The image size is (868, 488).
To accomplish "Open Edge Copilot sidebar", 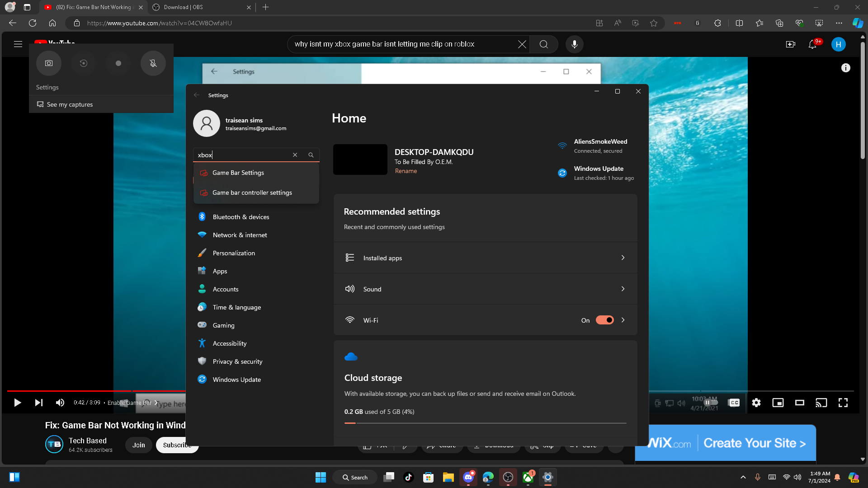I will [x=858, y=23].
